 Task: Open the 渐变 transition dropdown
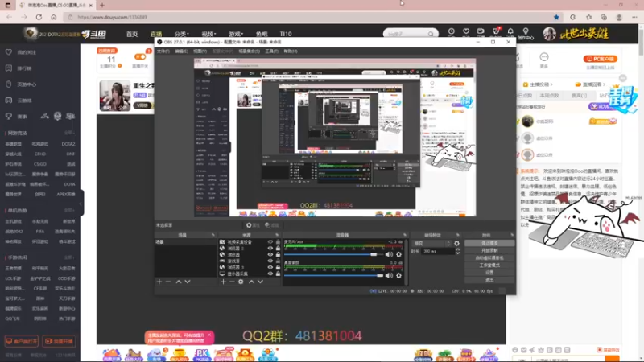pyautogui.click(x=432, y=244)
